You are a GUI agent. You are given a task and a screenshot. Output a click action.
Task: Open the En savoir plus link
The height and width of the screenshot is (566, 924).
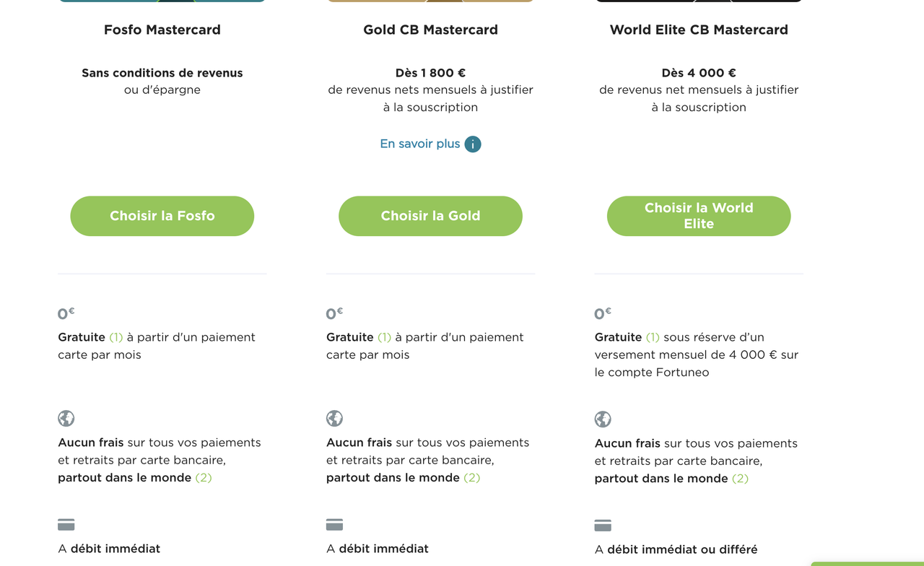tap(420, 144)
